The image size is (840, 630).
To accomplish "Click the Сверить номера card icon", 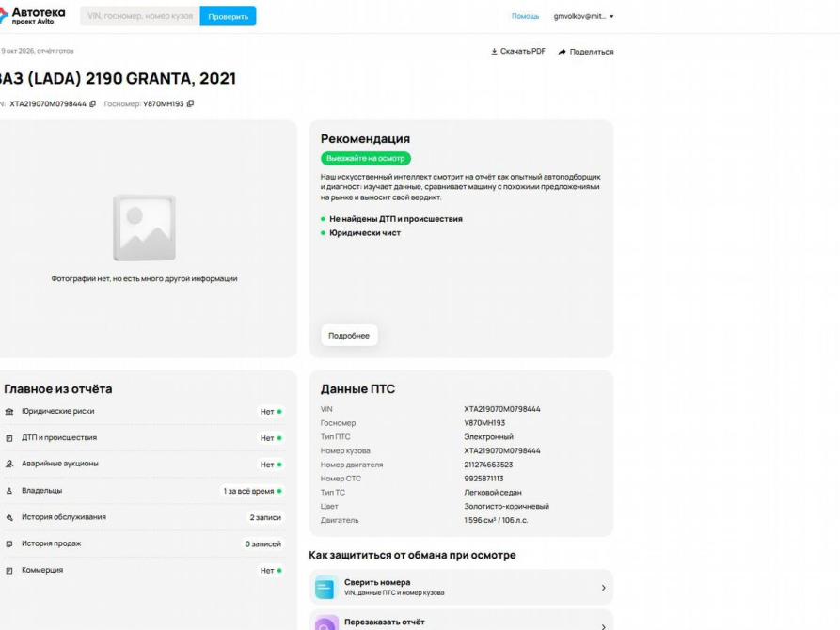I will 325,588.
